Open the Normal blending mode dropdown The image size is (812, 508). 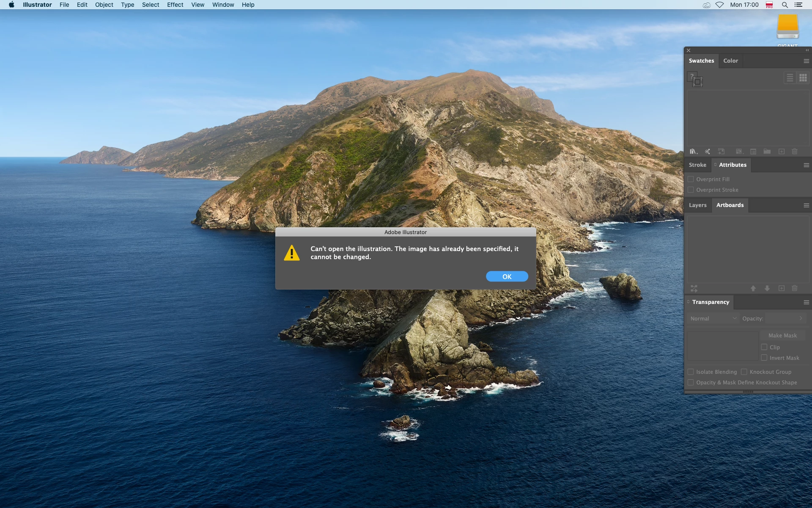pos(713,318)
